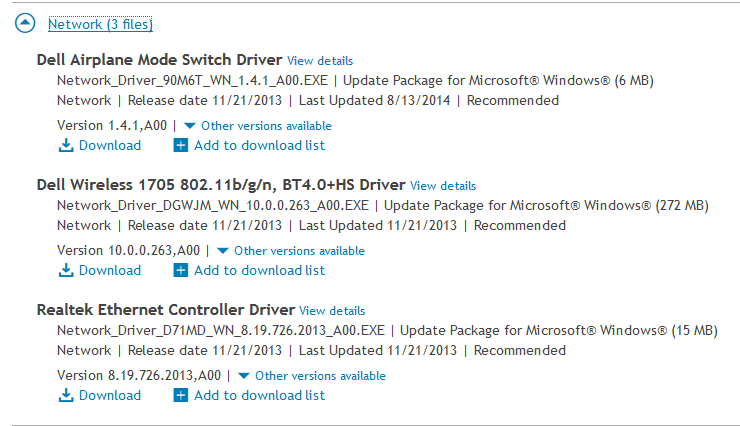This screenshot has height=426, width=740.
Task: Click plus icon for Airplane Mode Switch Driver
Action: (x=181, y=145)
